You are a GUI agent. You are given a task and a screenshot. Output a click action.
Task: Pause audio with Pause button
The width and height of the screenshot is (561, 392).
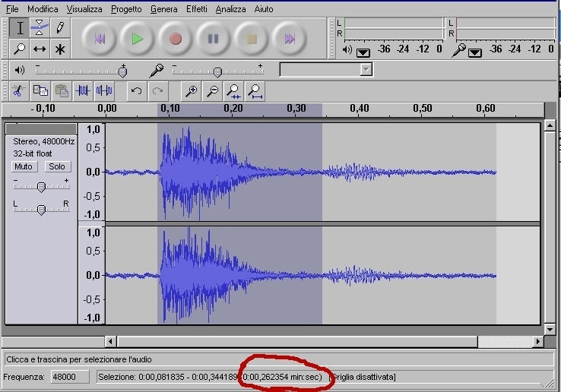pos(214,39)
